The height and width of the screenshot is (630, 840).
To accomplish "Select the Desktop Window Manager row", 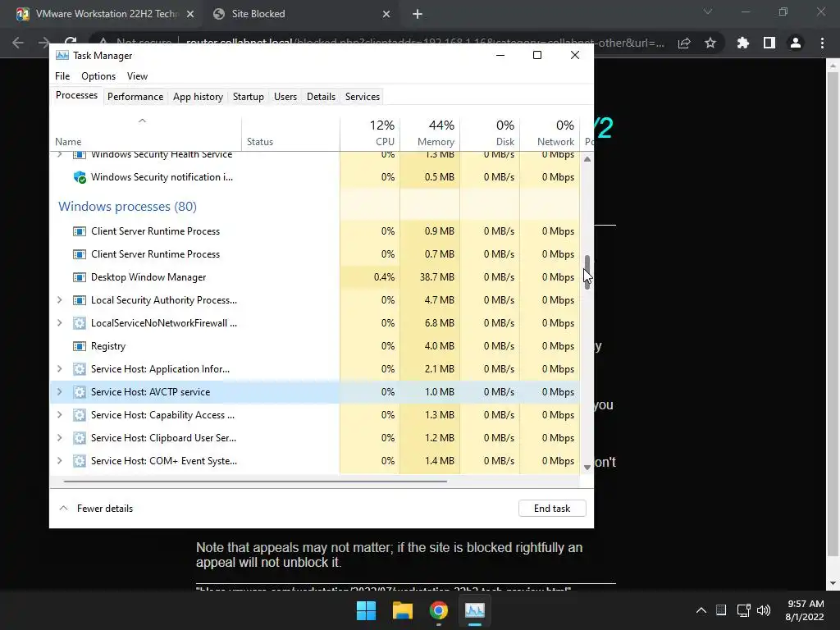I will [x=314, y=277].
